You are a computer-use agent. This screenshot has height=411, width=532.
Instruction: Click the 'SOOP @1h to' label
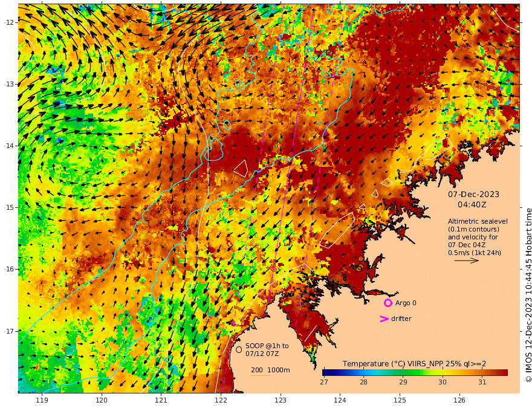coord(267,346)
